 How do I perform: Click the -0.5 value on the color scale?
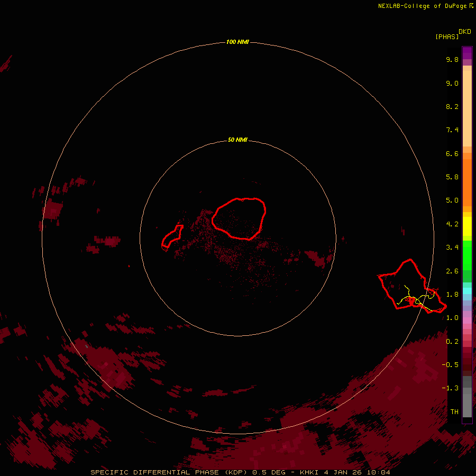(450, 365)
